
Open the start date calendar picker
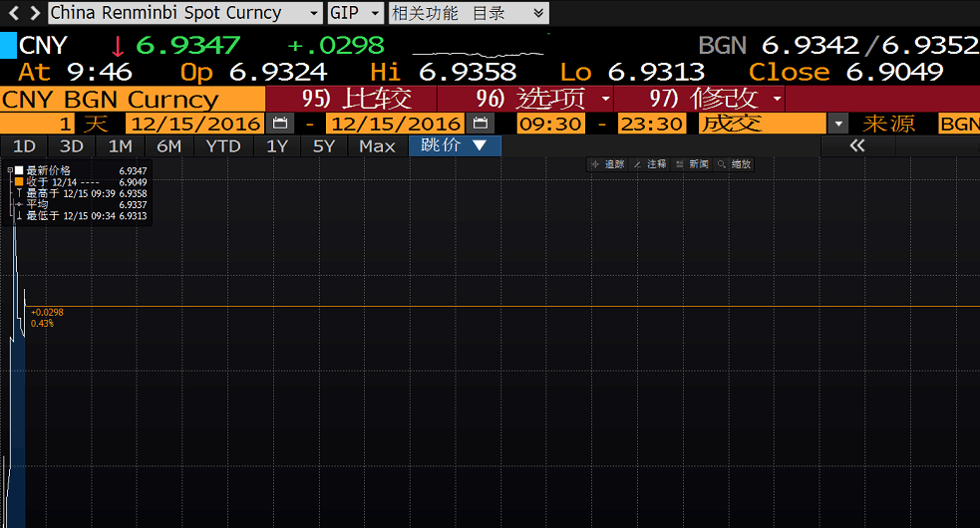pyautogui.click(x=280, y=124)
